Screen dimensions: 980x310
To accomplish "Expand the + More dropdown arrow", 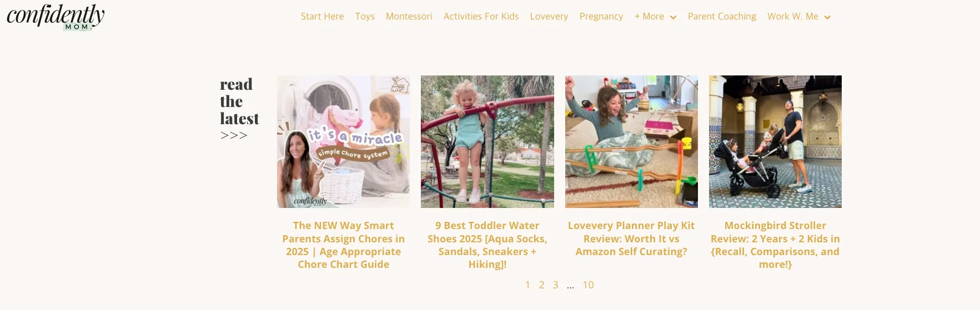I will (x=673, y=17).
